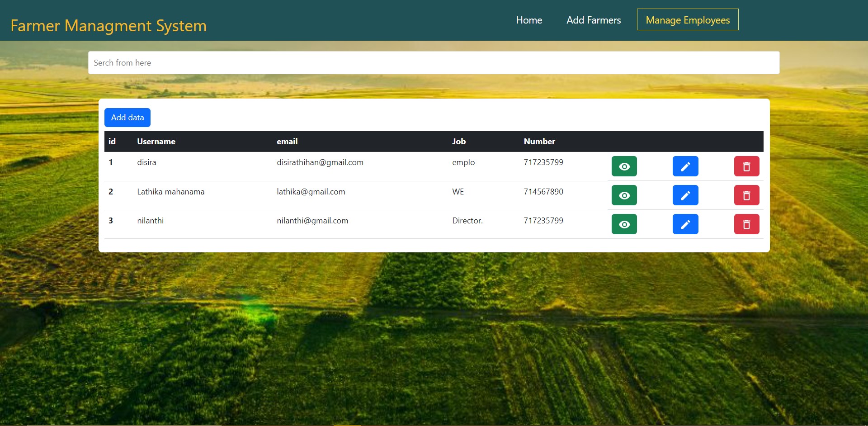Navigate to Add Farmers
This screenshot has width=868, height=426.
tap(594, 20)
